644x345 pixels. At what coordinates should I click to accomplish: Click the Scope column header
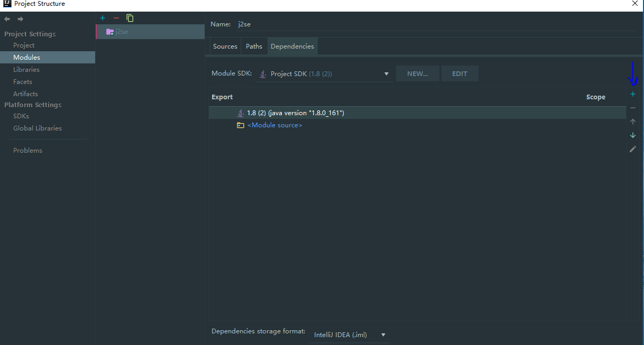coord(596,97)
